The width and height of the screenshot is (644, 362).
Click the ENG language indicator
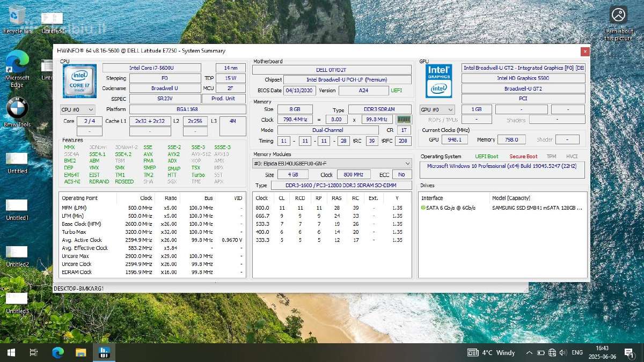pyautogui.click(x=577, y=352)
